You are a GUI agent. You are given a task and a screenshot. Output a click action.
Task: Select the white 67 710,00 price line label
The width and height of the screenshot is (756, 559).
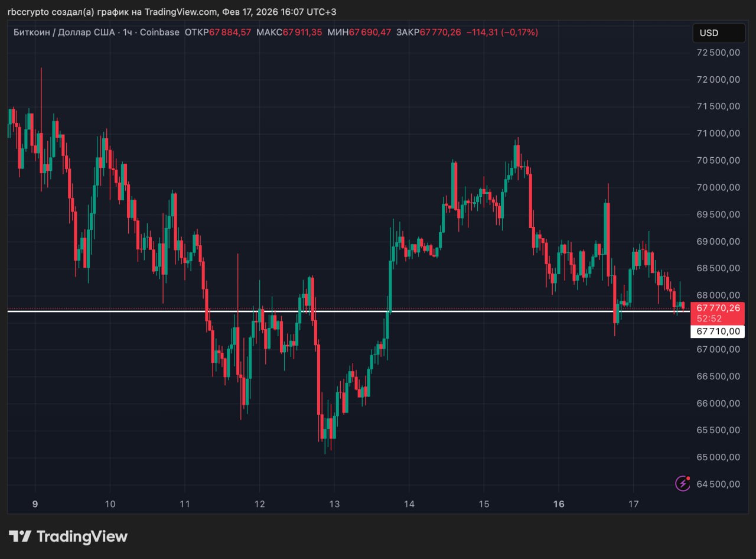coord(718,331)
